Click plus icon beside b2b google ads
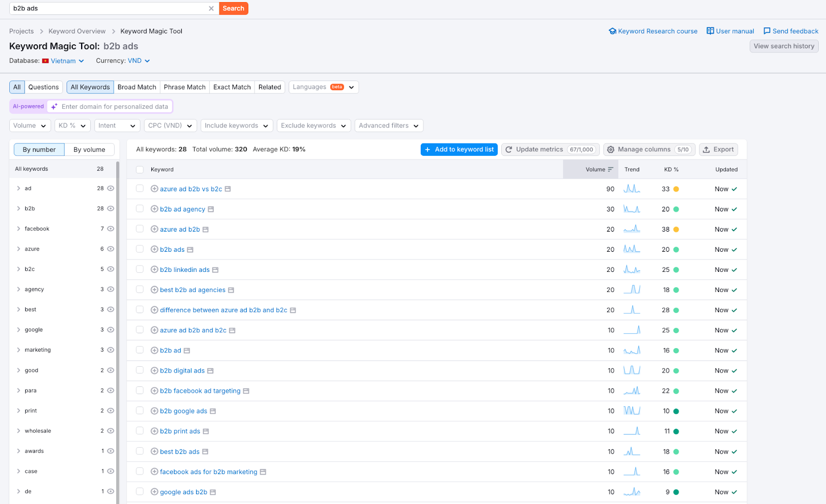 [x=154, y=411]
